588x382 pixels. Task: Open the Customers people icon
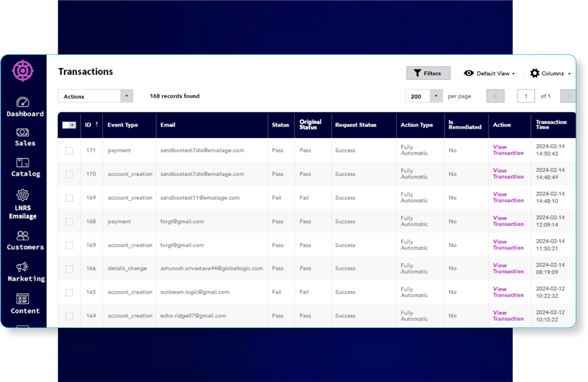click(22, 235)
